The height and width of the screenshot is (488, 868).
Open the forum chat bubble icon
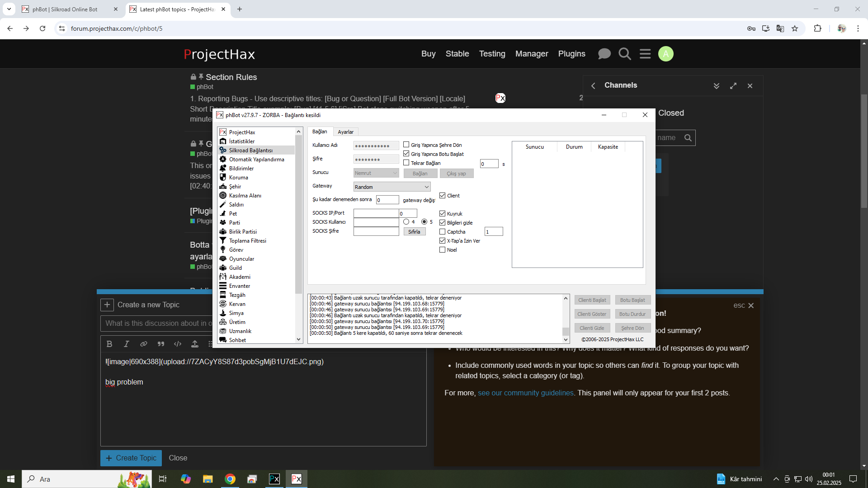[604, 54]
